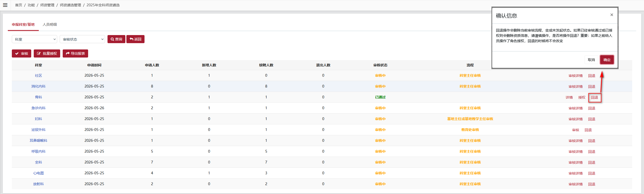Click the 返回 back button
This screenshot has height=194, width=644.
[135, 39]
